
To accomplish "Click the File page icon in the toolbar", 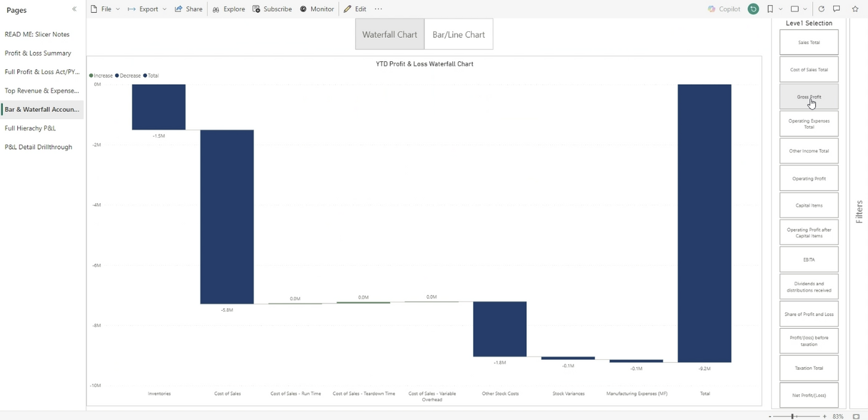I will (94, 9).
